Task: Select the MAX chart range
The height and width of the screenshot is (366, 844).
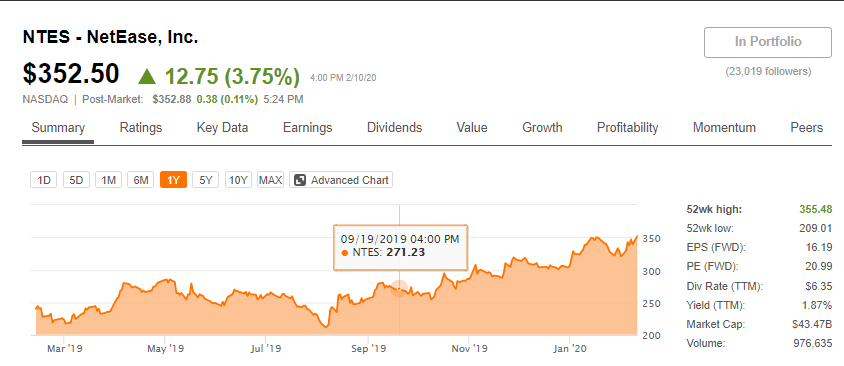Action: tap(270, 180)
